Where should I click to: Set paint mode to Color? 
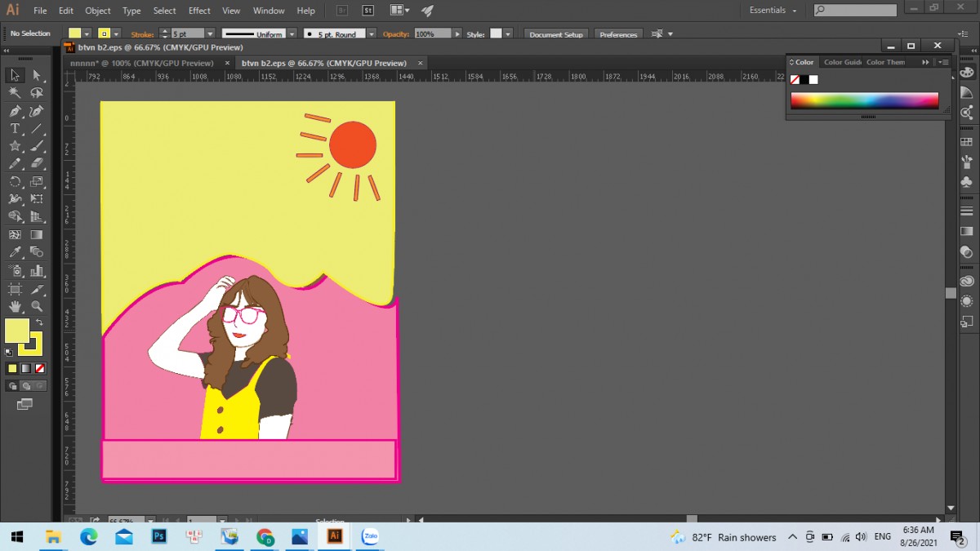(x=12, y=369)
